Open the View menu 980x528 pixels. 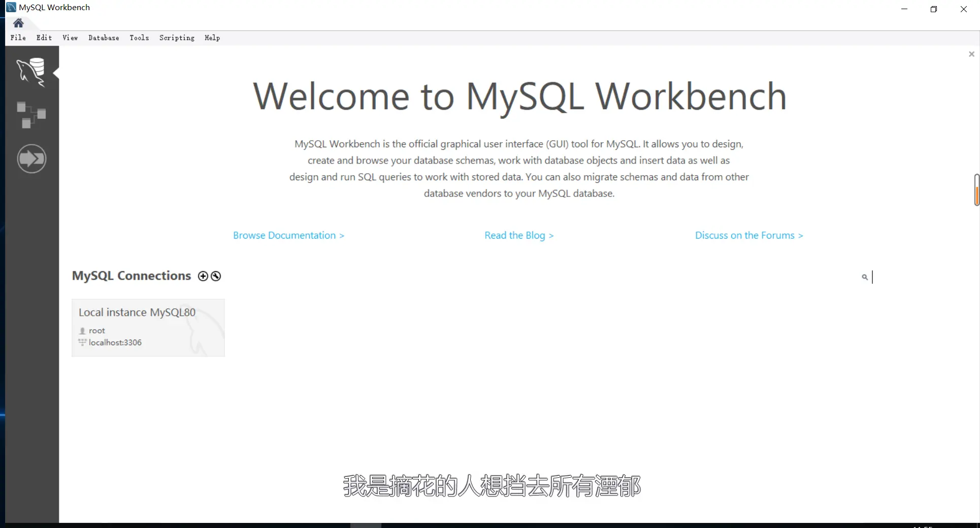tap(70, 38)
